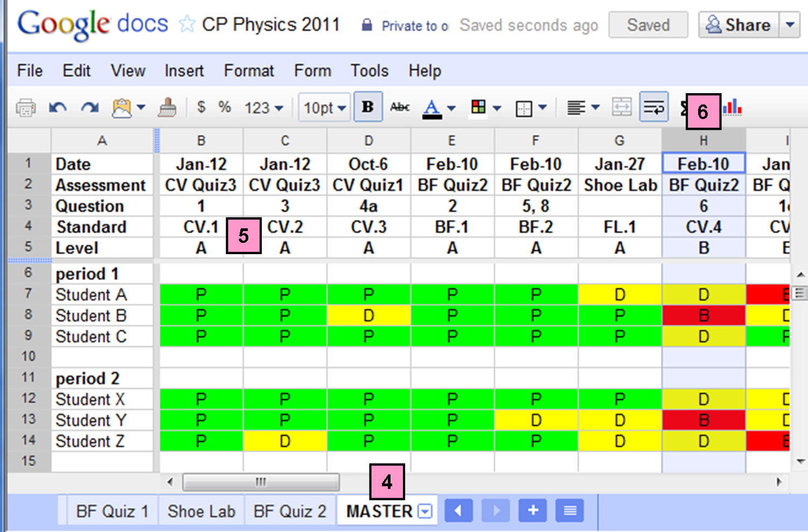Click the Share button
The width and height of the screenshot is (808, 532).
(739, 25)
